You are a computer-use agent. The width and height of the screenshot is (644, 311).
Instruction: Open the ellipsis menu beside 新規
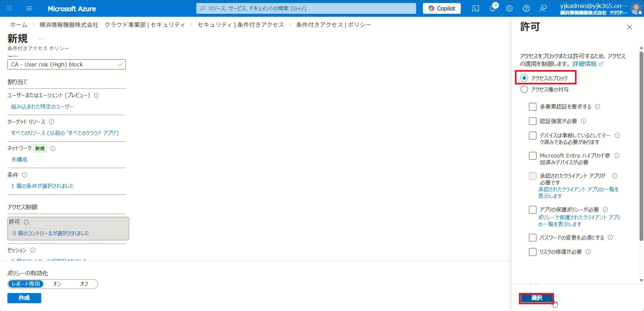click(41, 39)
